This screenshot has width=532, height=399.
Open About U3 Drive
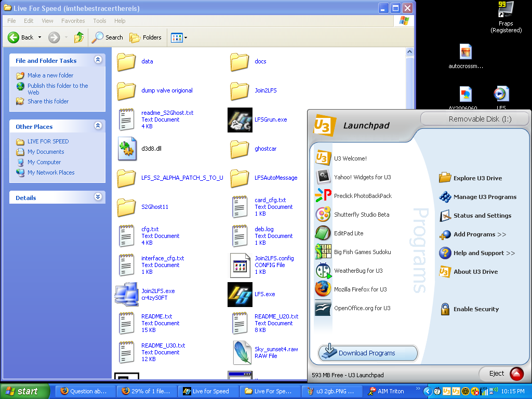[469, 271]
